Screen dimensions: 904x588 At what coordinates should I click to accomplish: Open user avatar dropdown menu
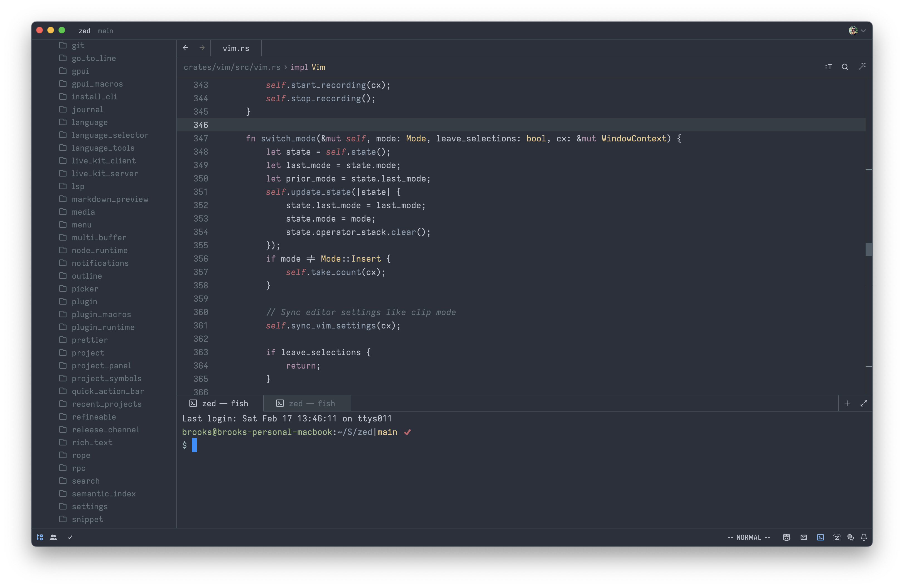tap(857, 31)
